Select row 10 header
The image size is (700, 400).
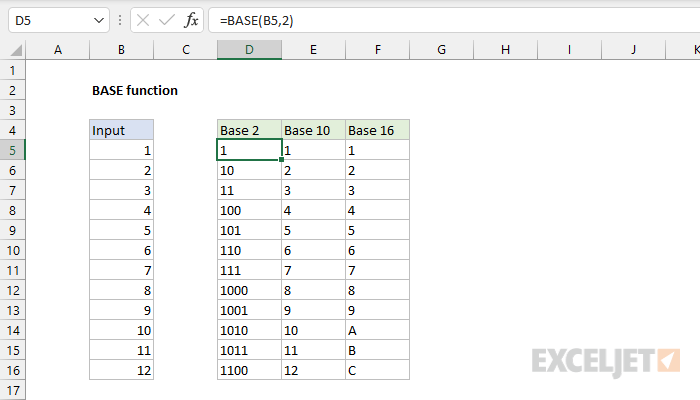click(12, 250)
